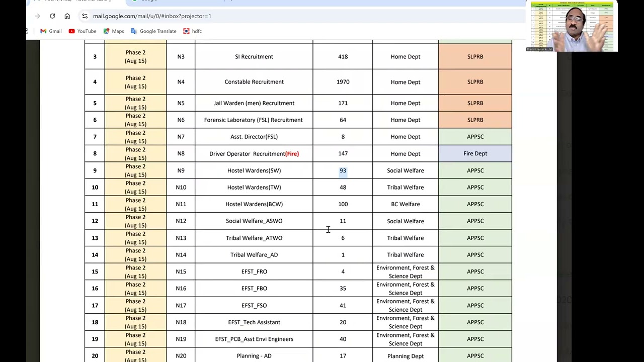Click 'Planning Dept' department cell
The height and width of the screenshot is (362, 644).
(x=406, y=356)
